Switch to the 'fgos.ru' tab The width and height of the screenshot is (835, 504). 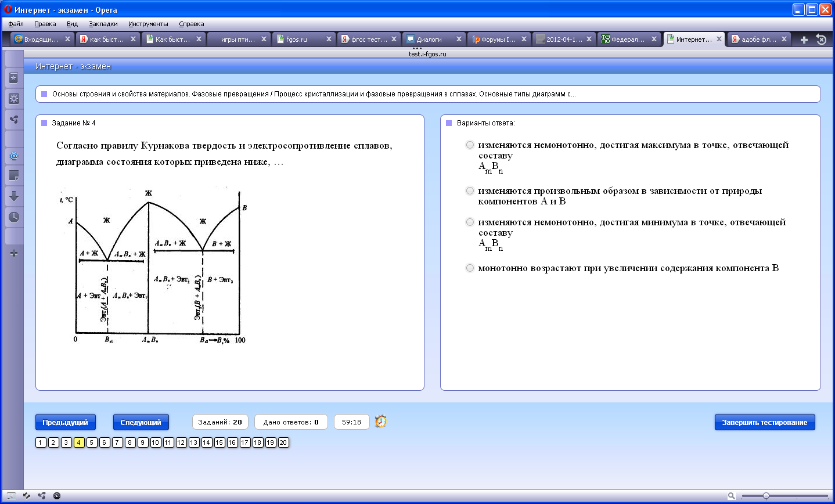[x=303, y=39]
